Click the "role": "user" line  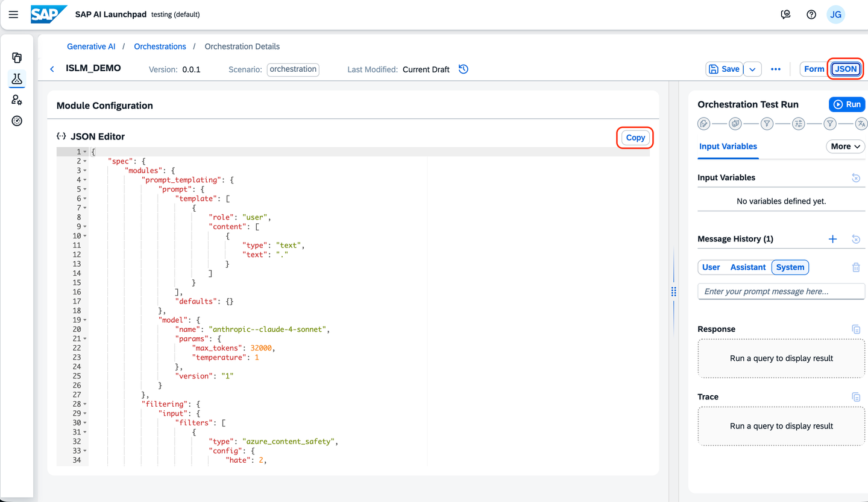coord(241,217)
